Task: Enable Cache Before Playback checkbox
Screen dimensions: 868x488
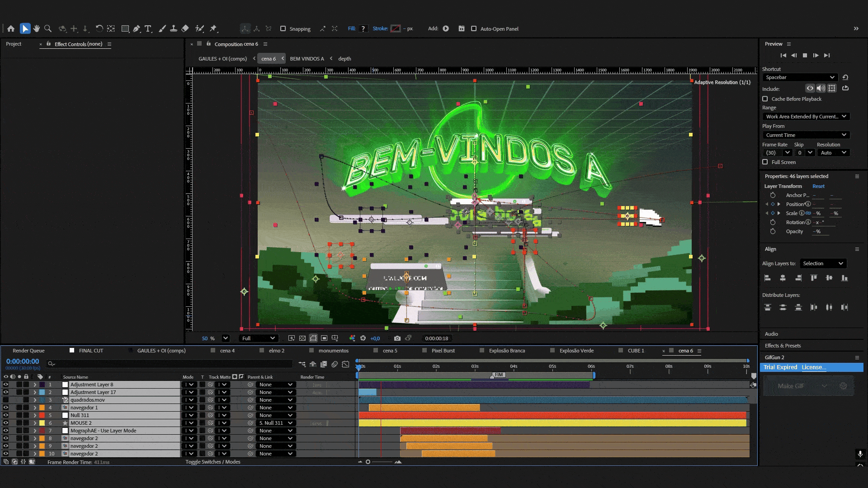Action: [765, 99]
